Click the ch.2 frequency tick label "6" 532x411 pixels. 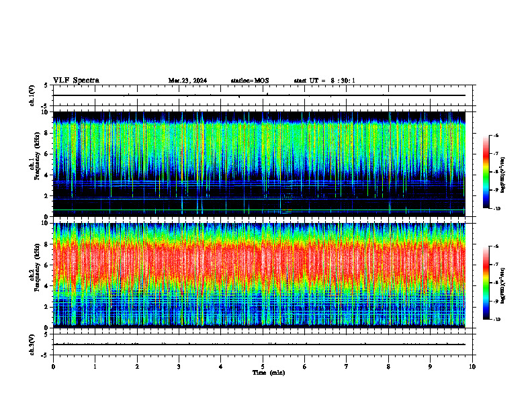(47, 265)
